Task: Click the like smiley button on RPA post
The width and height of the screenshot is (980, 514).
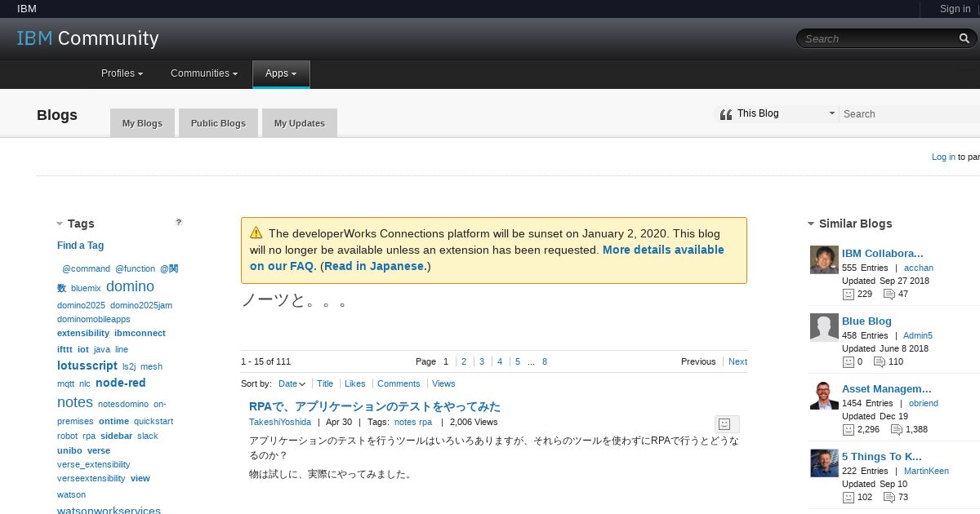Action: 727,423
